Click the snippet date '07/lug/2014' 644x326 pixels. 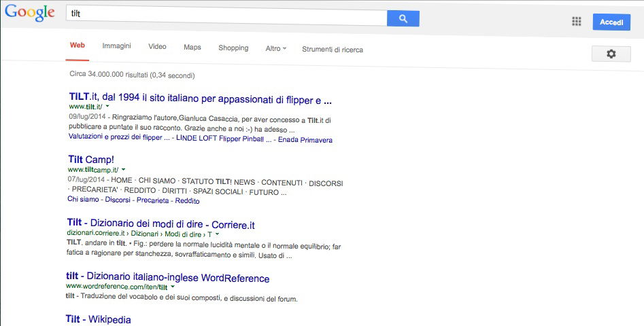[x=86, y=179]
